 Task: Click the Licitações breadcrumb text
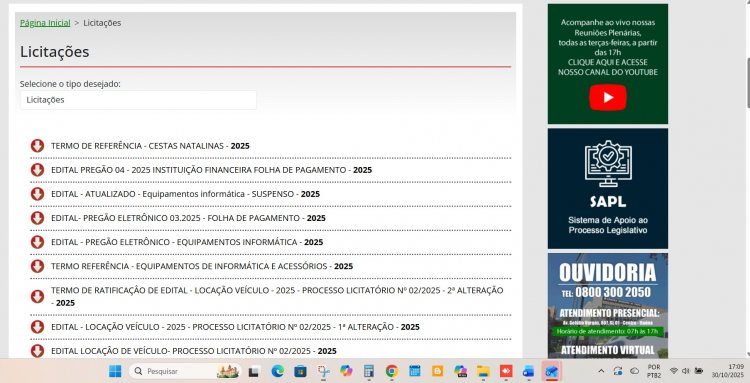pos(102,22)
